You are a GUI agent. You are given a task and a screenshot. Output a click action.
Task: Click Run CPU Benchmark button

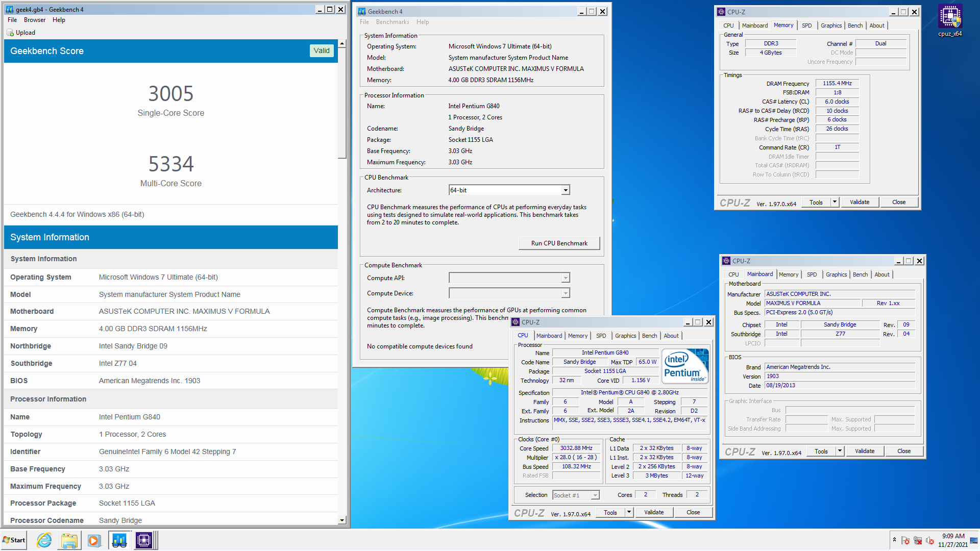point(559,243)
